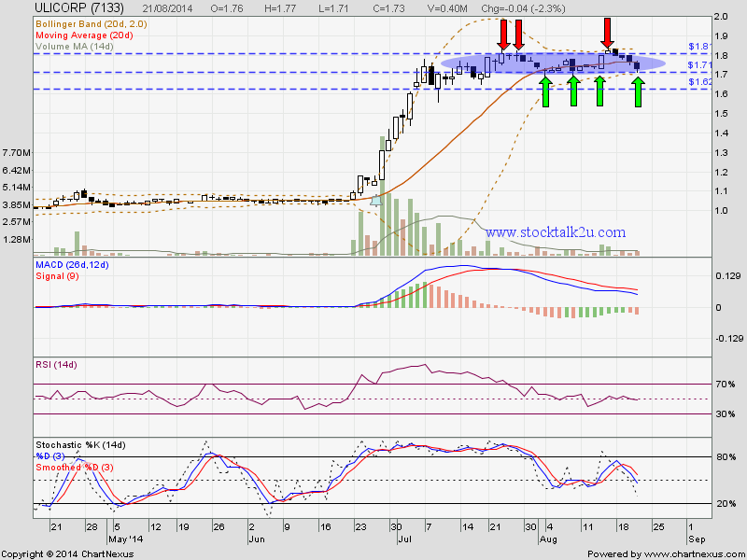
Task: Click the Aug month axis label
Action: point(548,539)
